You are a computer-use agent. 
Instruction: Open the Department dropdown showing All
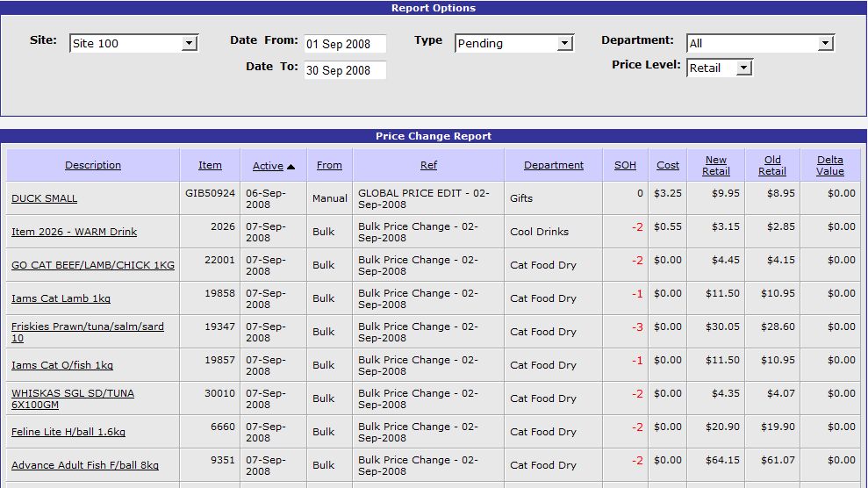point(761,43)
